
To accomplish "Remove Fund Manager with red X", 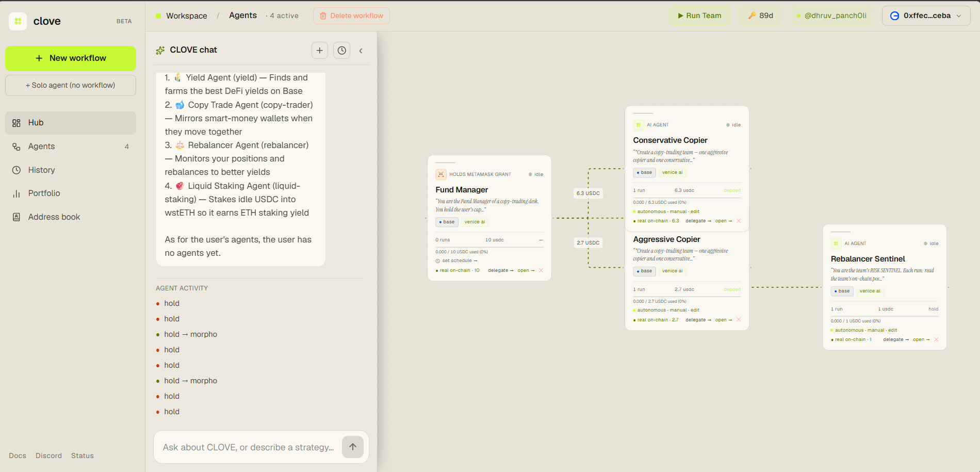I will pos(541,270).
